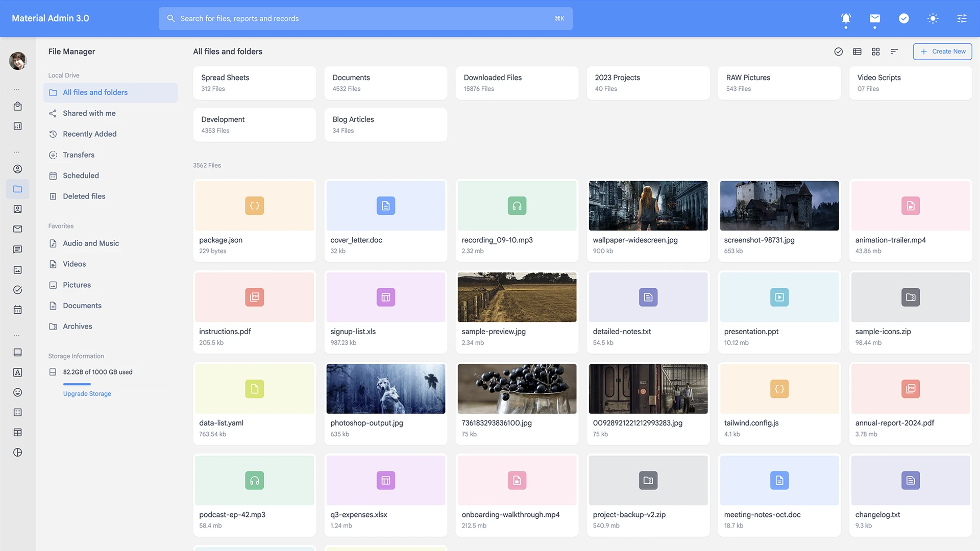The height and width of the screenshot is (551, 980).
Task: Open the calendar icon in left rail
Action: [18, 310]
